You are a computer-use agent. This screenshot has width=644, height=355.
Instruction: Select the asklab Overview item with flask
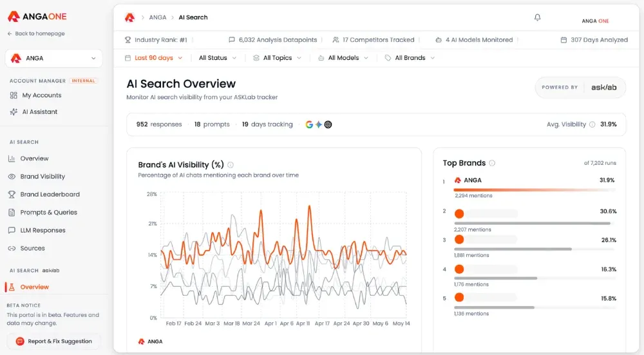click(x=35, y=287)
